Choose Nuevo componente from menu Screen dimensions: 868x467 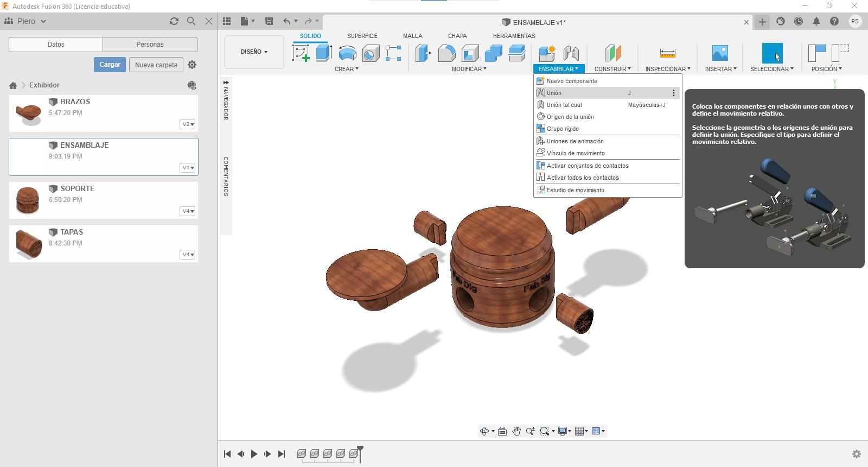608,81
